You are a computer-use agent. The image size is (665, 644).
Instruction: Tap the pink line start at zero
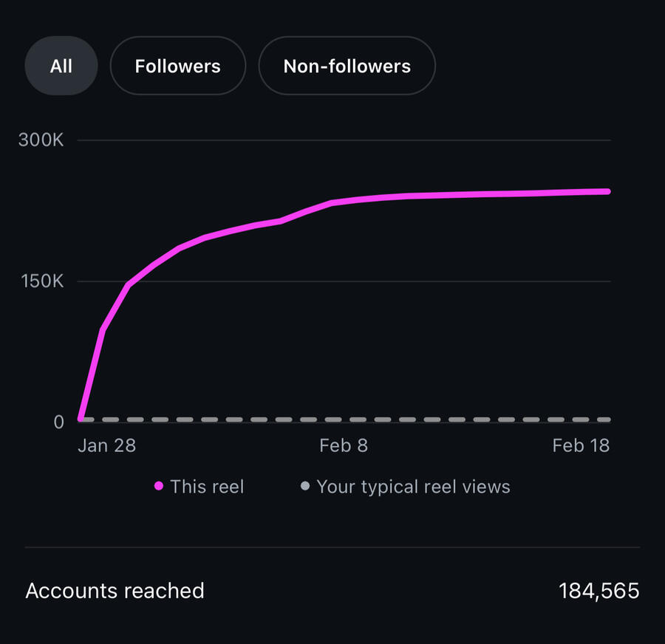(x=80, y=419)
